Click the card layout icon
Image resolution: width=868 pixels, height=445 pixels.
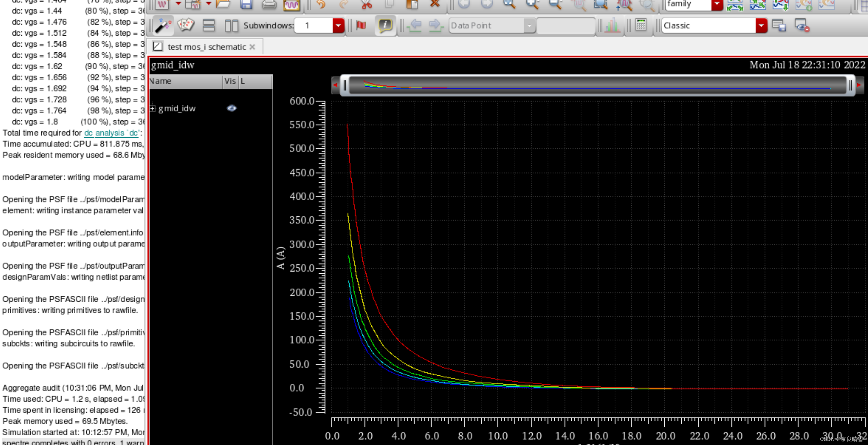click(186, 25)
